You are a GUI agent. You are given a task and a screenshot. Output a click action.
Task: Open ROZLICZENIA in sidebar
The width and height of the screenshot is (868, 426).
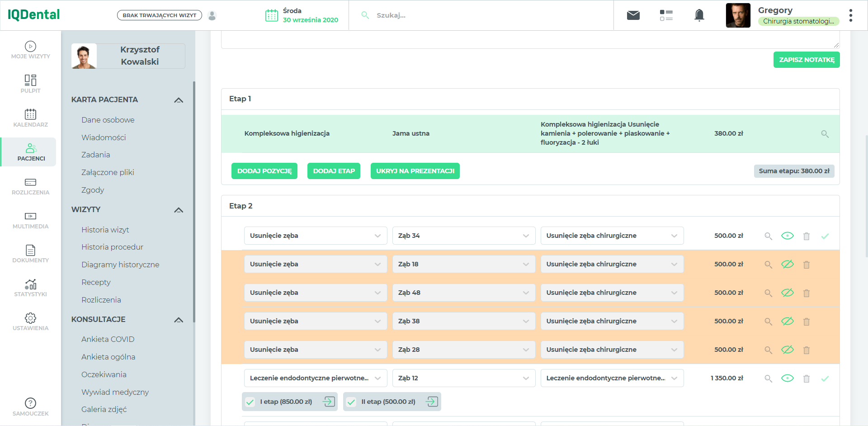click(x=30, y=186)
